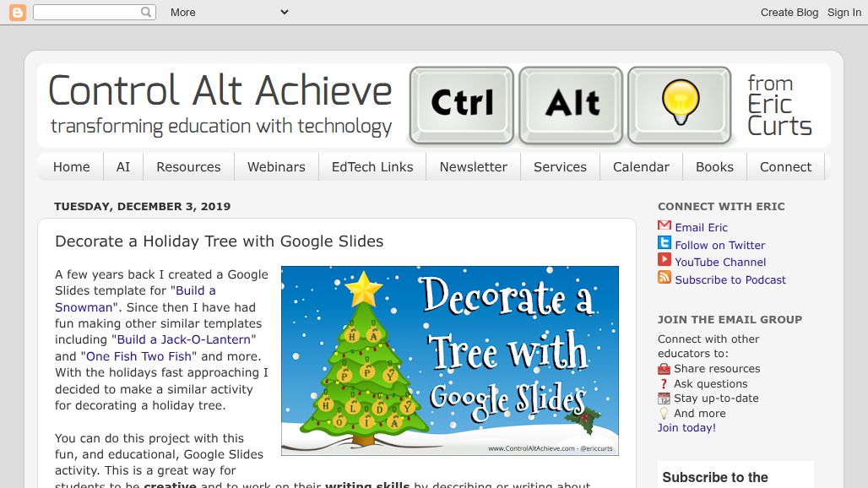Click inside the Blogger search field
The height and width of the screenshot is (488, 868).
[x=88, y=12]
